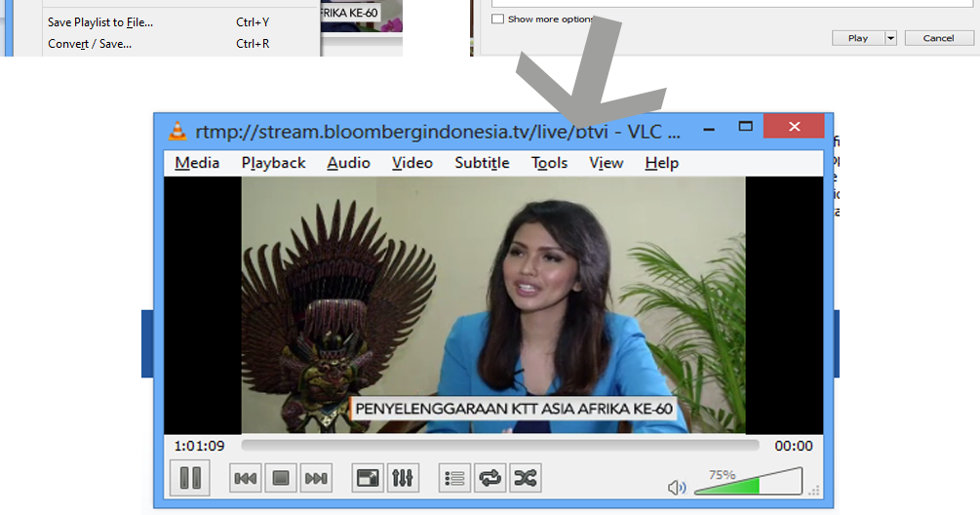This screenshot has width=980, height=515.
Task: Stop playback button
Action: [281, 479]
